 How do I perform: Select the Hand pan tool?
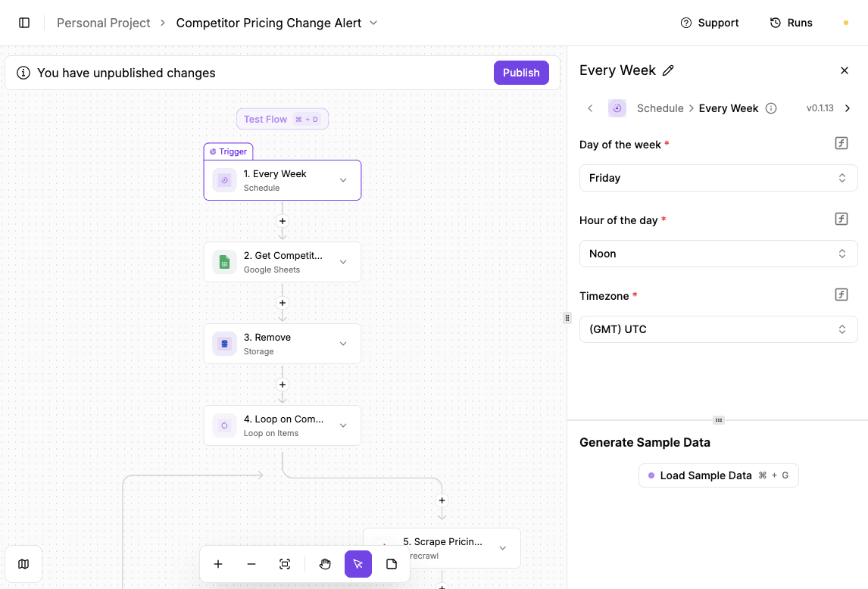click(x=325, y=564)
